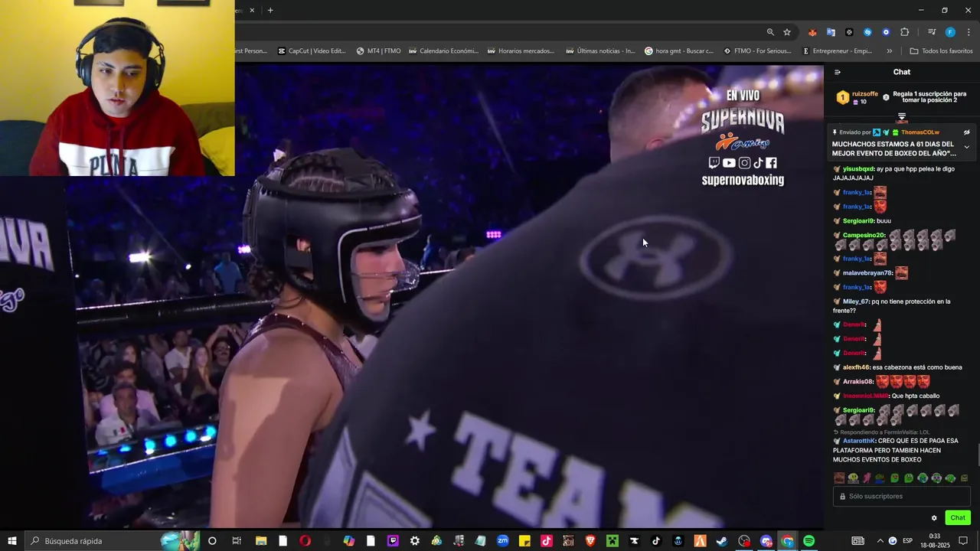Open the Google Translate extension icon
The image size is (980, 551).
click(831, 32)
